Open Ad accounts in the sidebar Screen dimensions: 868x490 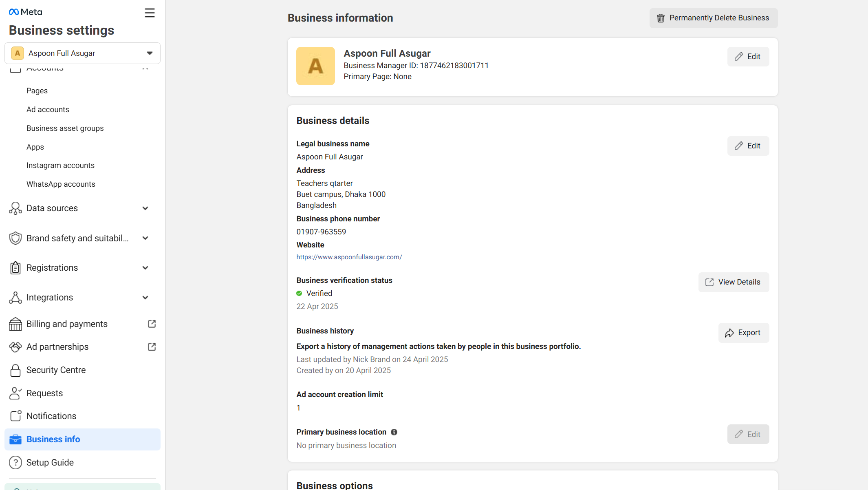click(x=48, y=110)
